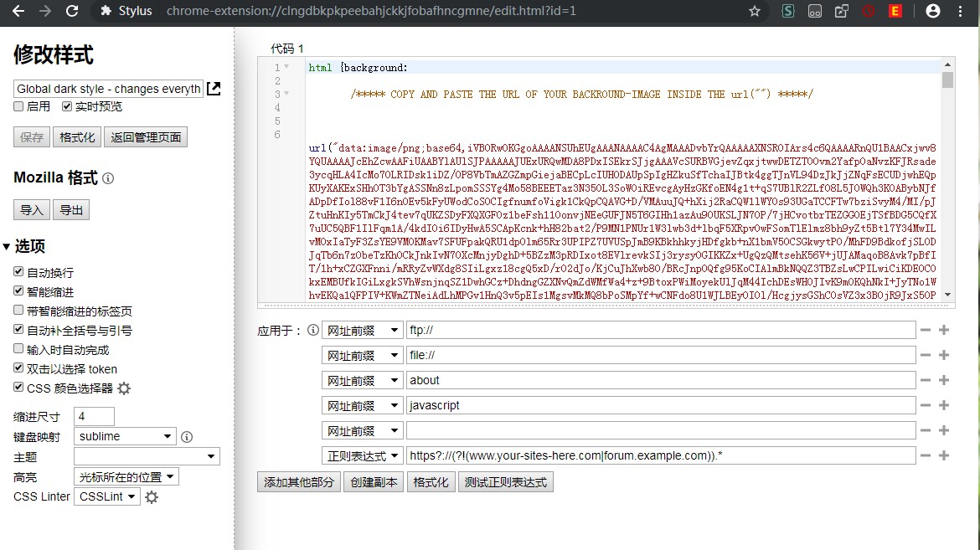Open the style's external link icon
Screen dimensions: 980x550
(214, 89)
